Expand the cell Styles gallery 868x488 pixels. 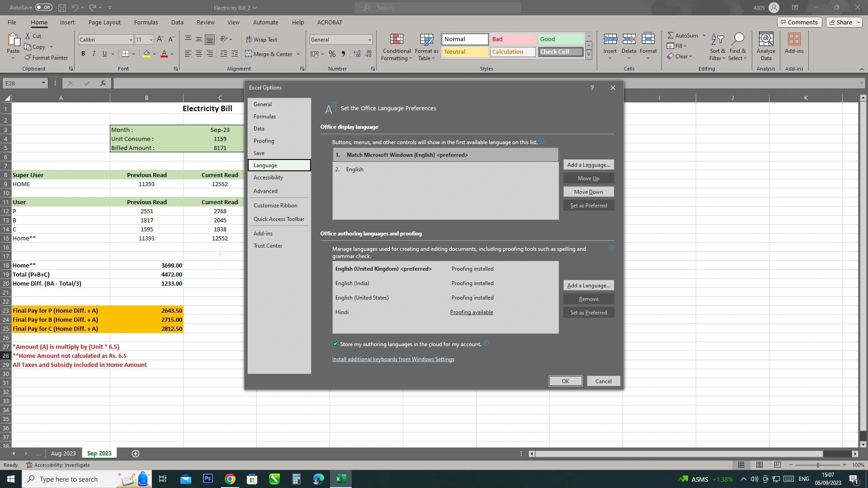pos(589,55)
